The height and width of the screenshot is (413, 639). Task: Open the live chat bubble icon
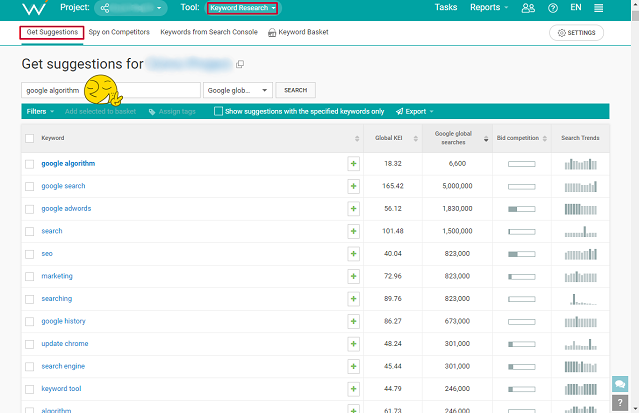pos(620,384)
